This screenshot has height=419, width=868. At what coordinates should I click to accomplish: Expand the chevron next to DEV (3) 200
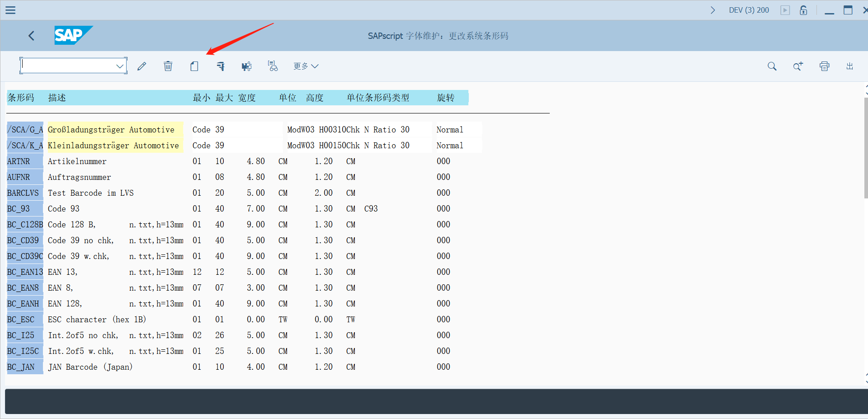point(713,9)
